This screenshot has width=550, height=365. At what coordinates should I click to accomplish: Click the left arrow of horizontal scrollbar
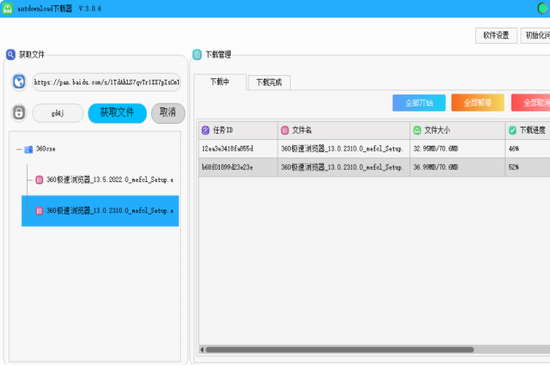(202, 350)
